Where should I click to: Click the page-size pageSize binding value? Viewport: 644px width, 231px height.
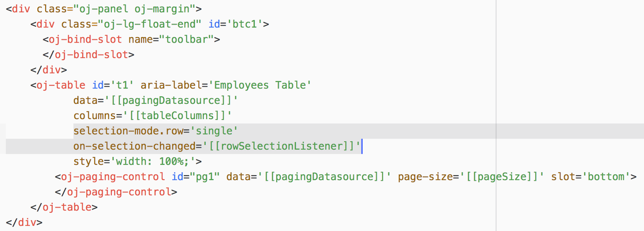(502, 177)
